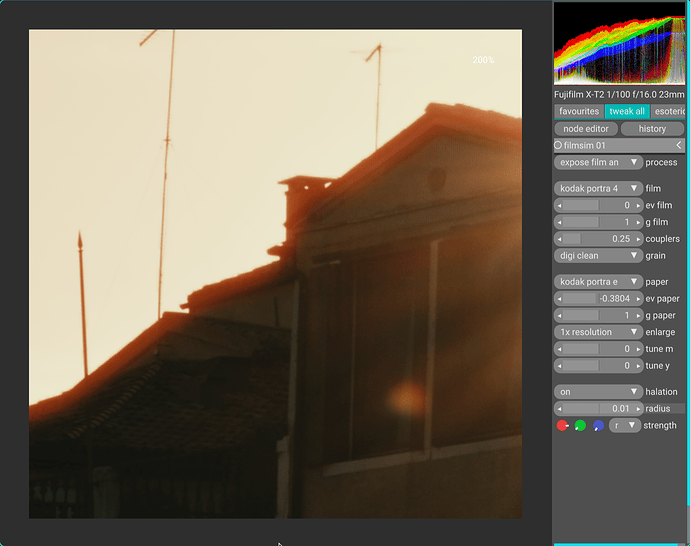Click the building photo in the preview
Image resolution: width=690 pixels, height=546 pixels.
pos(275,274)
